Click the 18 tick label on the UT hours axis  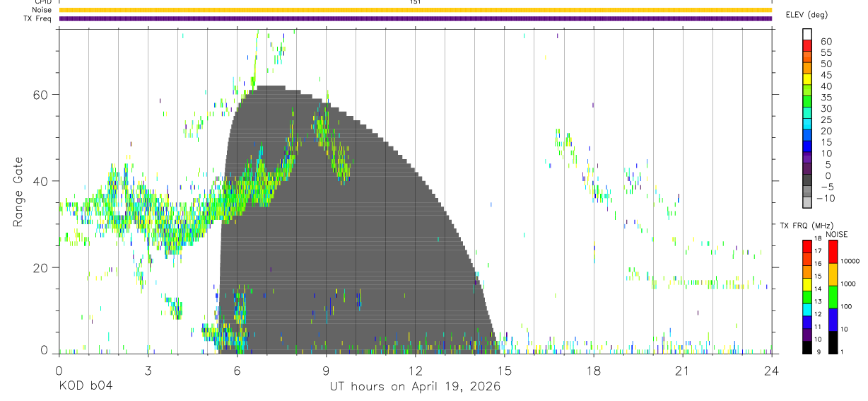593,370
